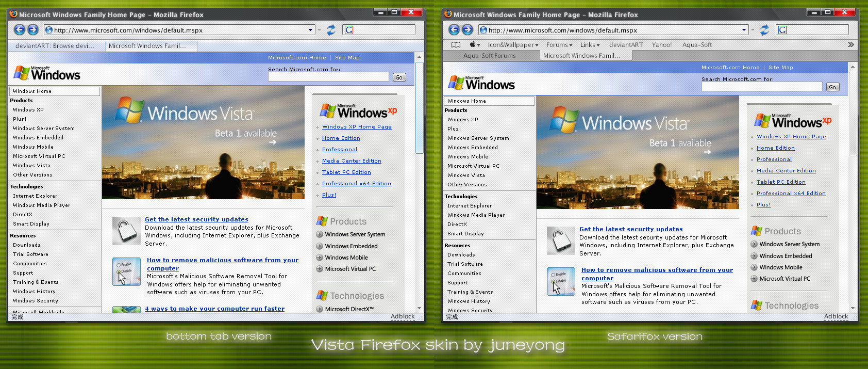Screen dimensions: 868x369
Task: Open URL history dropdown in right window
Action: pyautogui.click(x=744, y=30)
